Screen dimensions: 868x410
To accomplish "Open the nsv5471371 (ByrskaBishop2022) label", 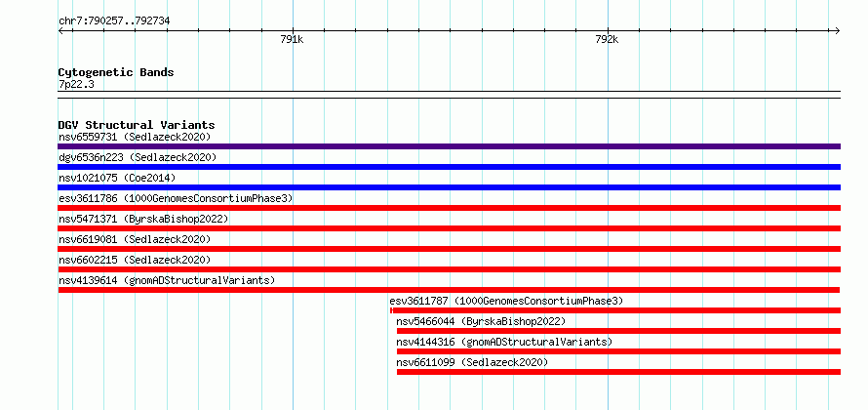I will tap(143, 219).
